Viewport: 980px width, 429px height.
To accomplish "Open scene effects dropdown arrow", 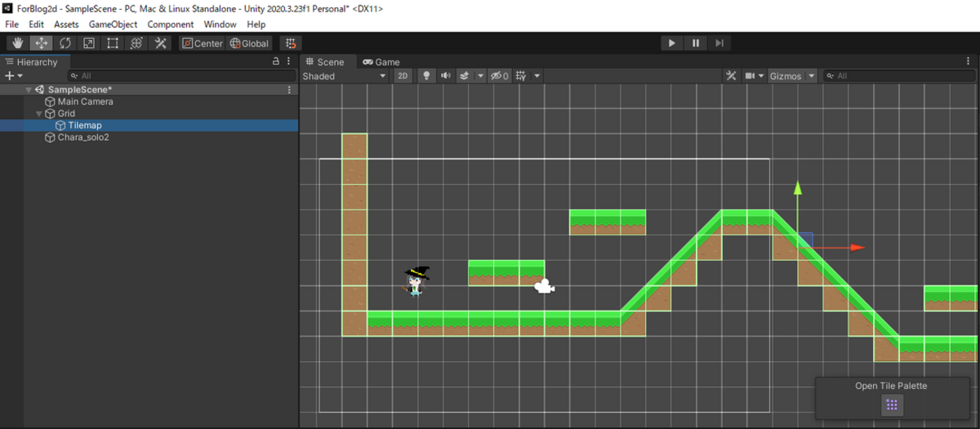I will [x=481, y=75].
